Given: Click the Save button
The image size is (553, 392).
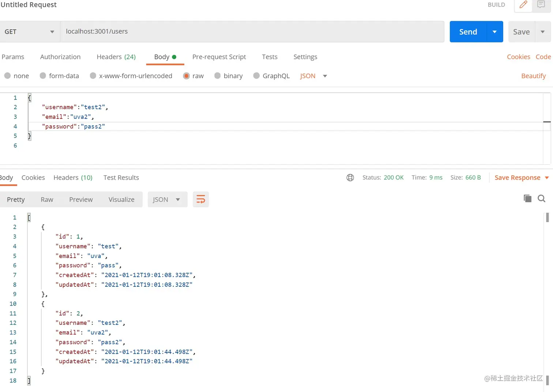Looking at the screenshot, I should tap(522, 32).
